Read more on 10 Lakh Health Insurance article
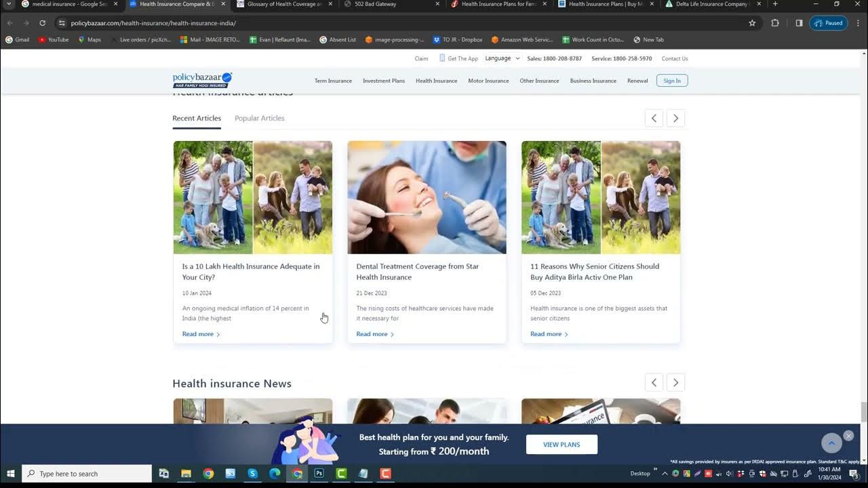The height and width of the screenshot is (488, 868). pos(201,334)
